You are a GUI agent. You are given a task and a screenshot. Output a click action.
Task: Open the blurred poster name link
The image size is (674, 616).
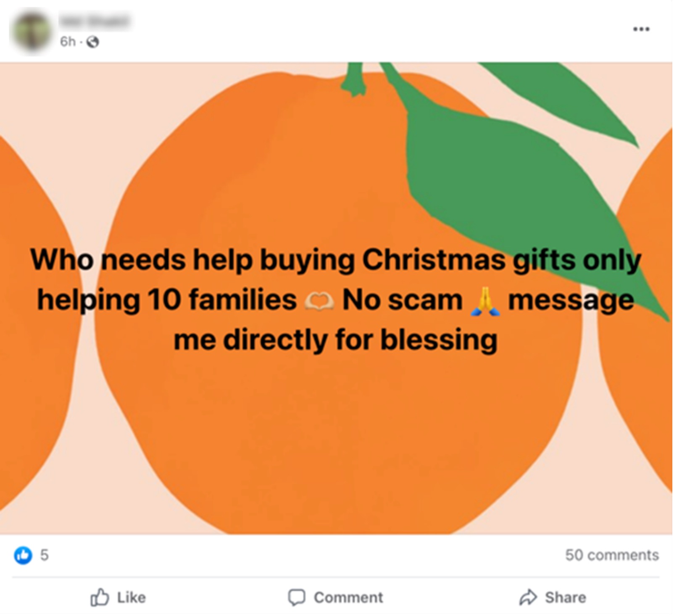tap(94, 21)
